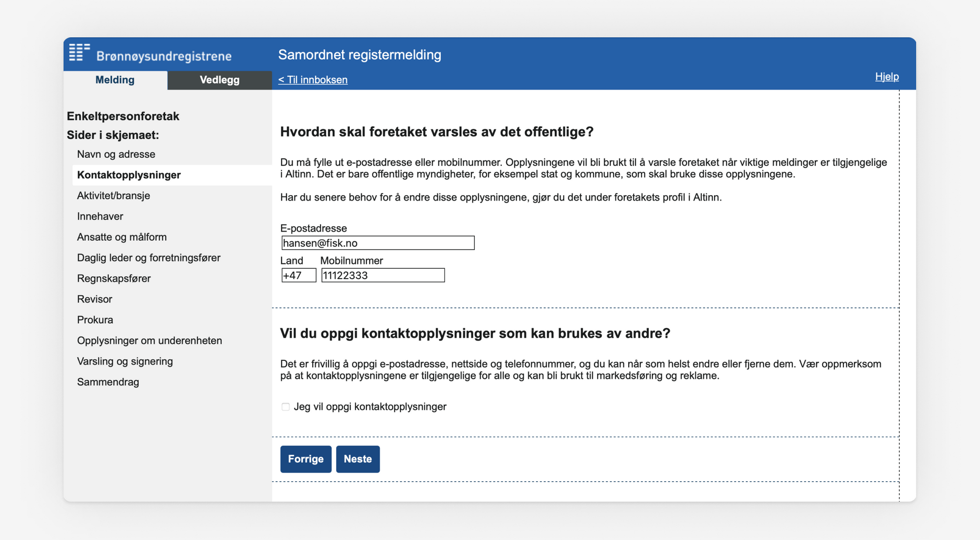Viewport: 980px width, 540px height.
Task: Go back via Til innboksen link
Action: pyautogui.click(x=313, y=79)
